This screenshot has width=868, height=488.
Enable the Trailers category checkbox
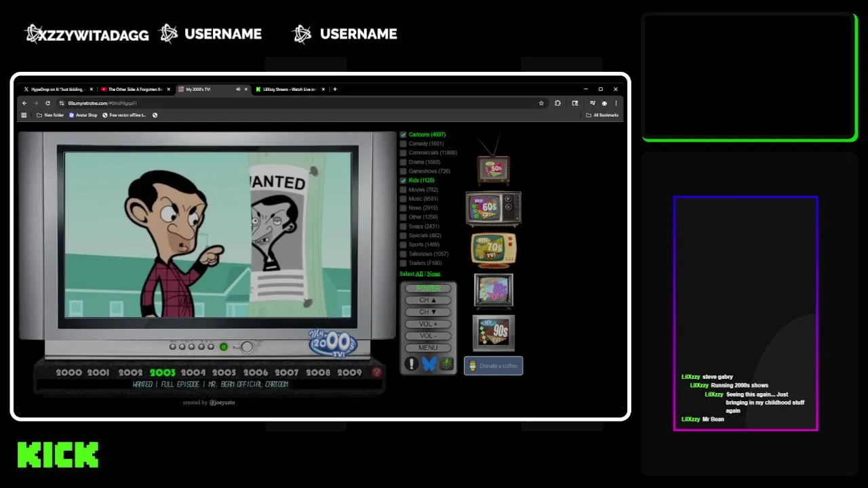click(x=403, y=263)
